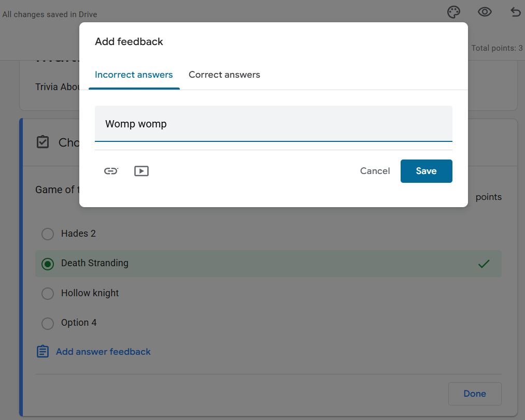Screen dimensions: 525x420
Task: Save the feedback
Action: [x=426, y=171]
